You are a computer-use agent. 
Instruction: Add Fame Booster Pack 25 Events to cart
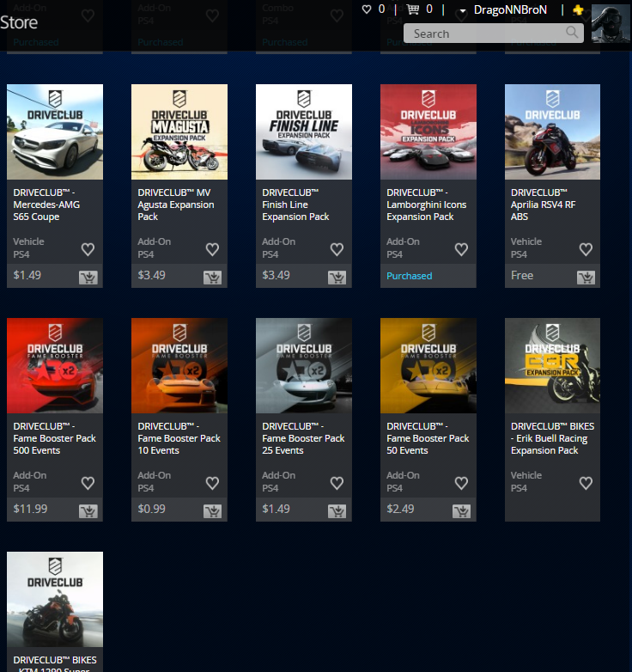click(337, 510)
